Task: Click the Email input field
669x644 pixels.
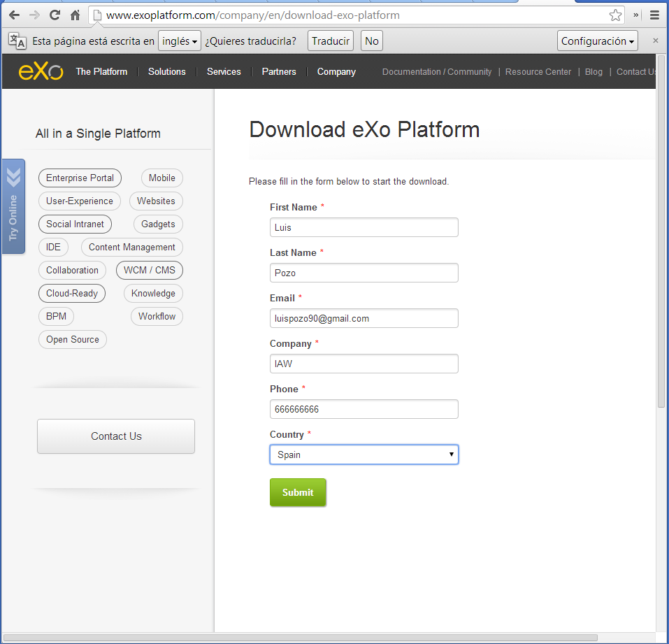Action: coord(364,318)
